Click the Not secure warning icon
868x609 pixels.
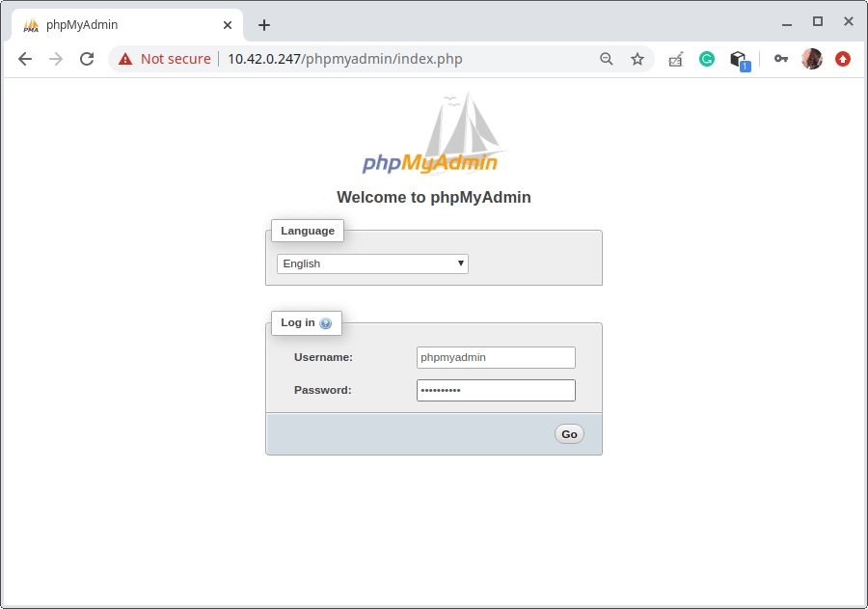[x=125, y=59]
